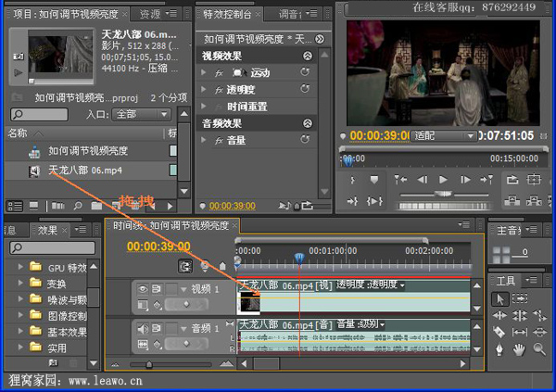Toggle Motion effect fx switch
Screen dimensions: 556x392
coord(219,73)
